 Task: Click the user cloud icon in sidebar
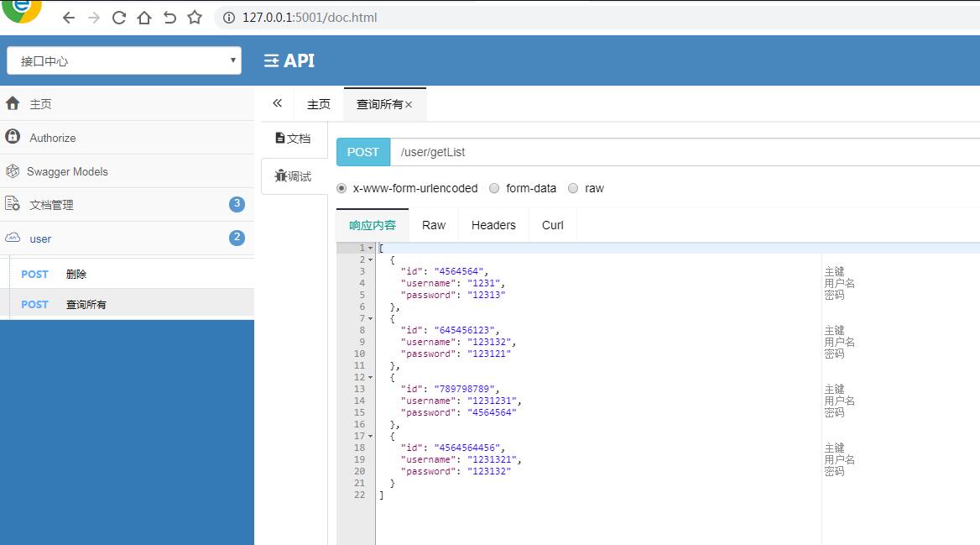point(16,238)
